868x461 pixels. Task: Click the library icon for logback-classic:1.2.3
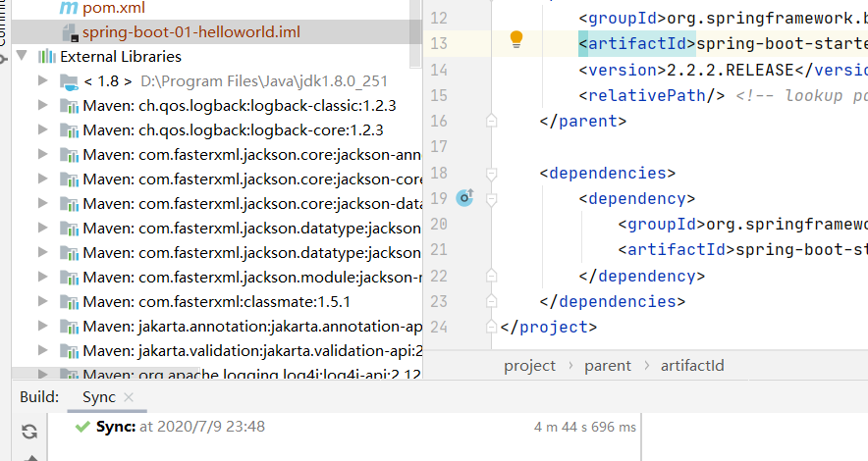tap(69, 106)
